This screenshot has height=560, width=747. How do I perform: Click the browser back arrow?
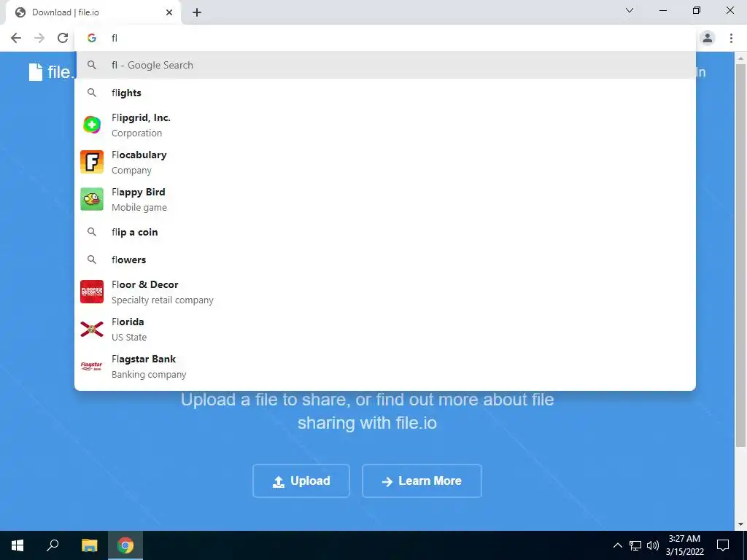tap(16, 38)
